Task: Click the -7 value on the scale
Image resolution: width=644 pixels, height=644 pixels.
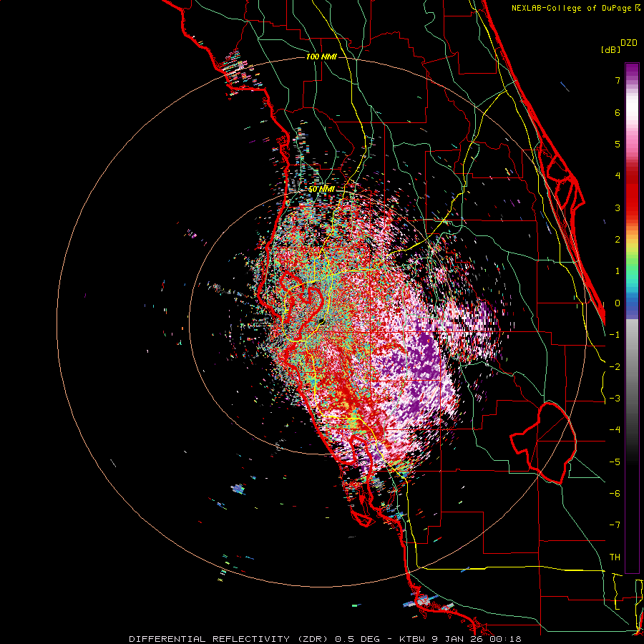Action: [x=615, y=525]
